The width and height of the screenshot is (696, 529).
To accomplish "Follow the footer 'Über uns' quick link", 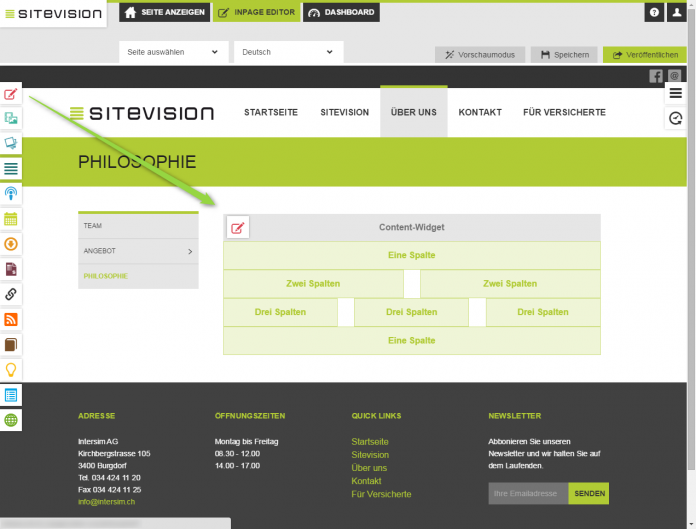I will pyautogui.click(x=369, y=468).
